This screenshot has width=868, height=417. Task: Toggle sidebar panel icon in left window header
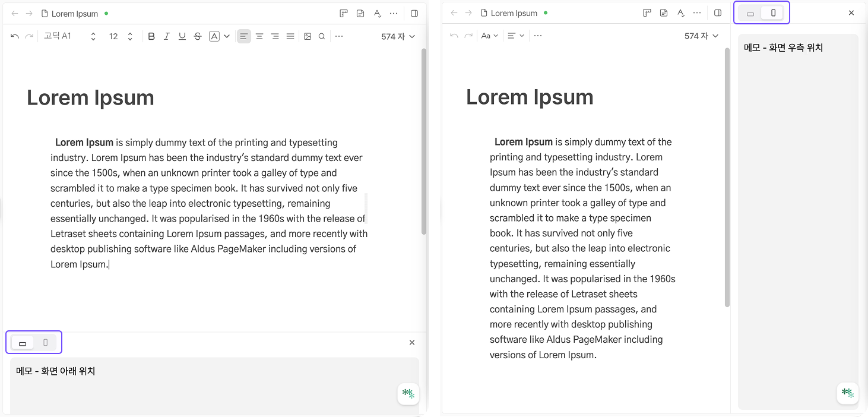pyautogui.click(x=414, y=13)
